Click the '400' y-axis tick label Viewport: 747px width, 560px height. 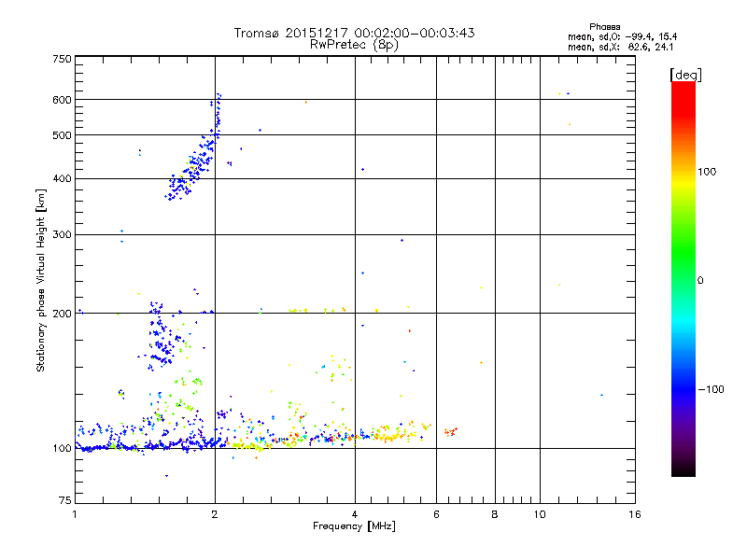(x=62, y=179)
